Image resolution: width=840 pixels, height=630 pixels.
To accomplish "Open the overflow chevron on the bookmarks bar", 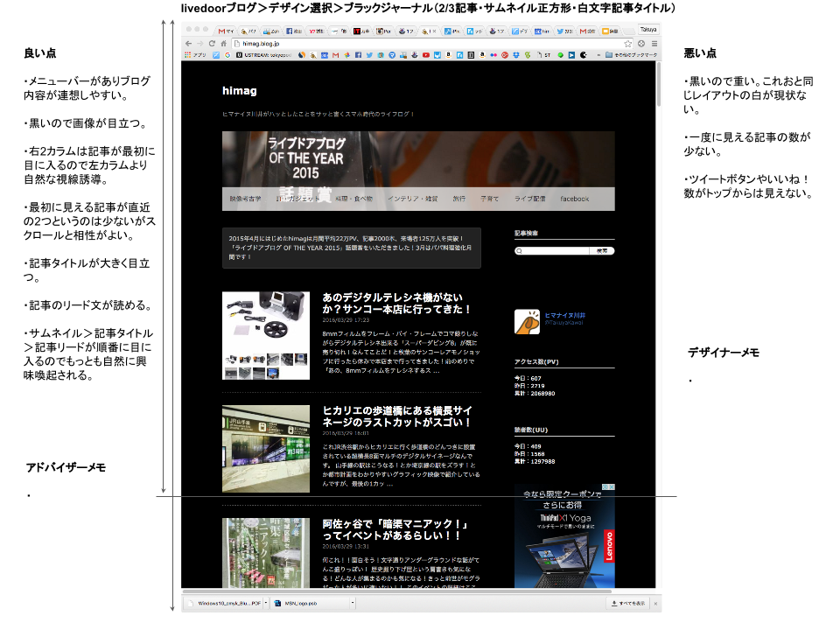I will (599, 57).
